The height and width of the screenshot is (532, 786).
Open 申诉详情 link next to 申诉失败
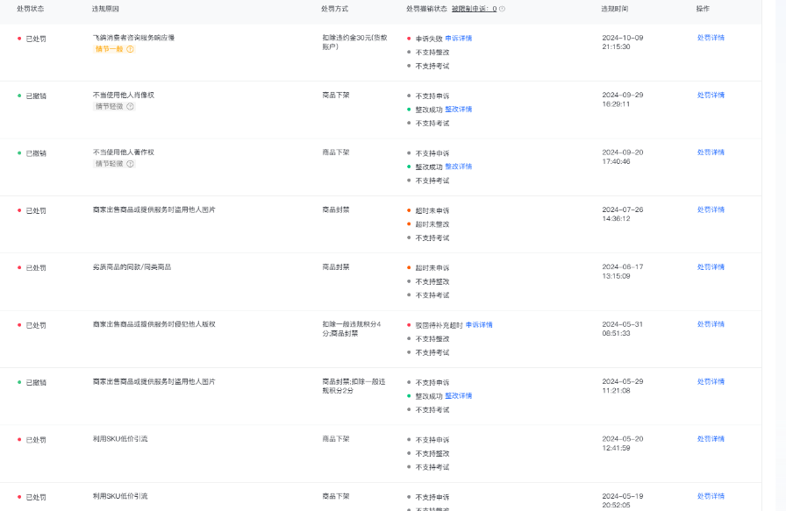click(x=458, y=39)
